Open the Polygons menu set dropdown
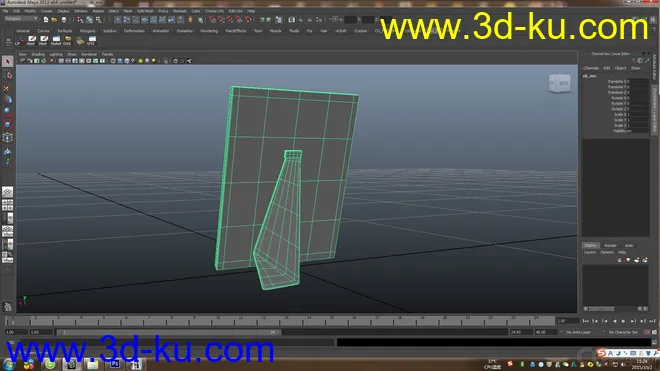Viewport: 660px width, 371px height. pyautogui.click(x=21, y=19)
